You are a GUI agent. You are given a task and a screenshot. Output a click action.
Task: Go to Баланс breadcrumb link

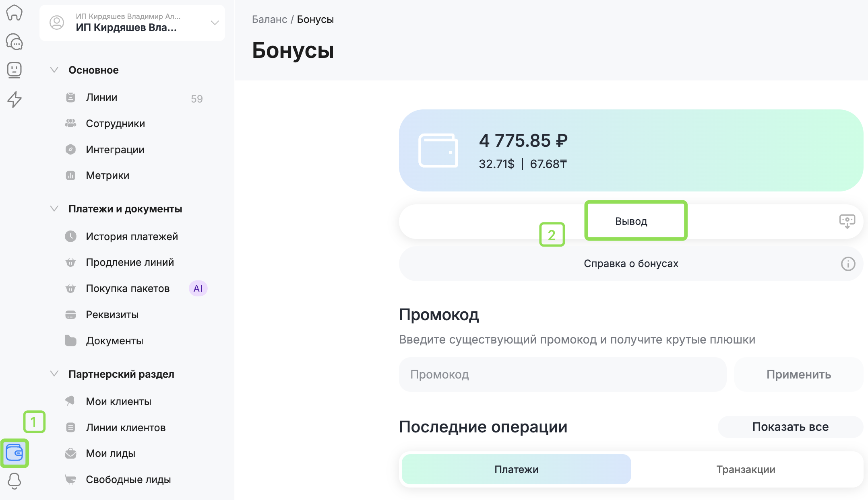269,19
